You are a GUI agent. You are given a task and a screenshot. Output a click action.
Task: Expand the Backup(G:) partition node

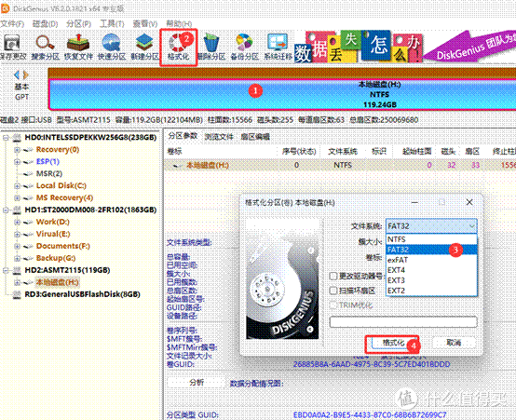(x=17, y=258)
